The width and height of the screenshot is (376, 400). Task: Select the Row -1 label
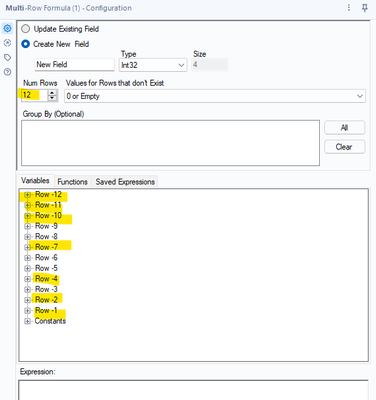pos(46,310)
